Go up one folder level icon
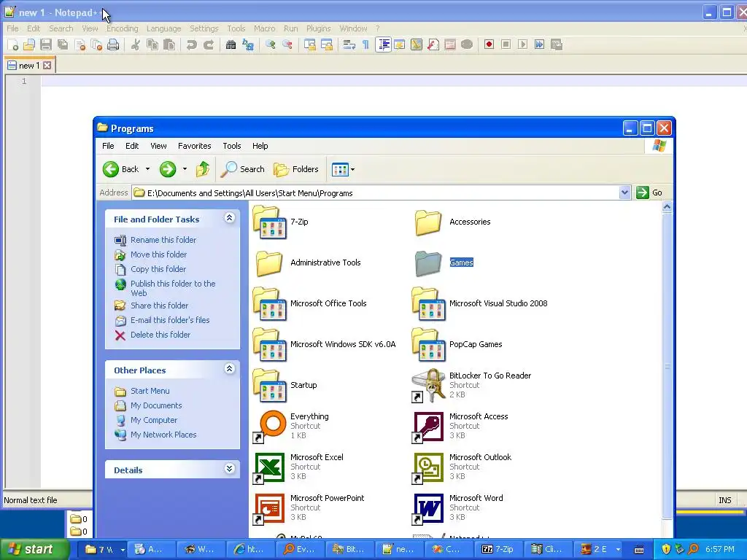747x560 pixels. 203,169
